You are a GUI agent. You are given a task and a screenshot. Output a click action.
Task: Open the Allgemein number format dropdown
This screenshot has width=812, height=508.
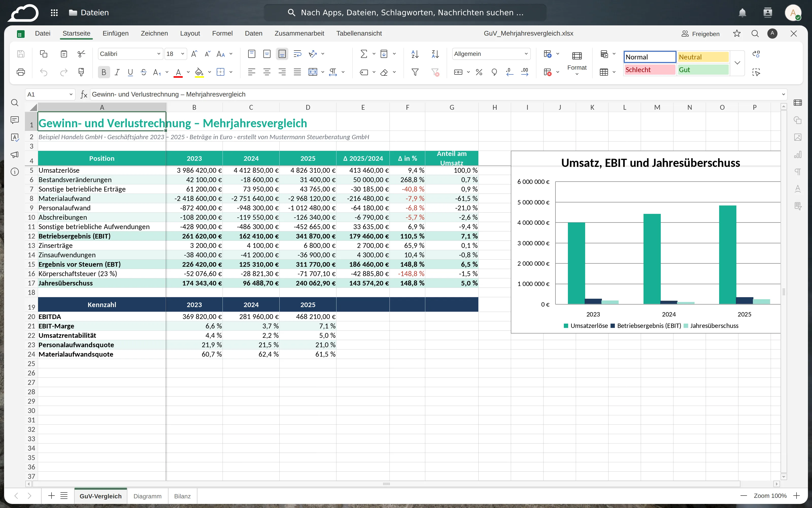(526, 54)
